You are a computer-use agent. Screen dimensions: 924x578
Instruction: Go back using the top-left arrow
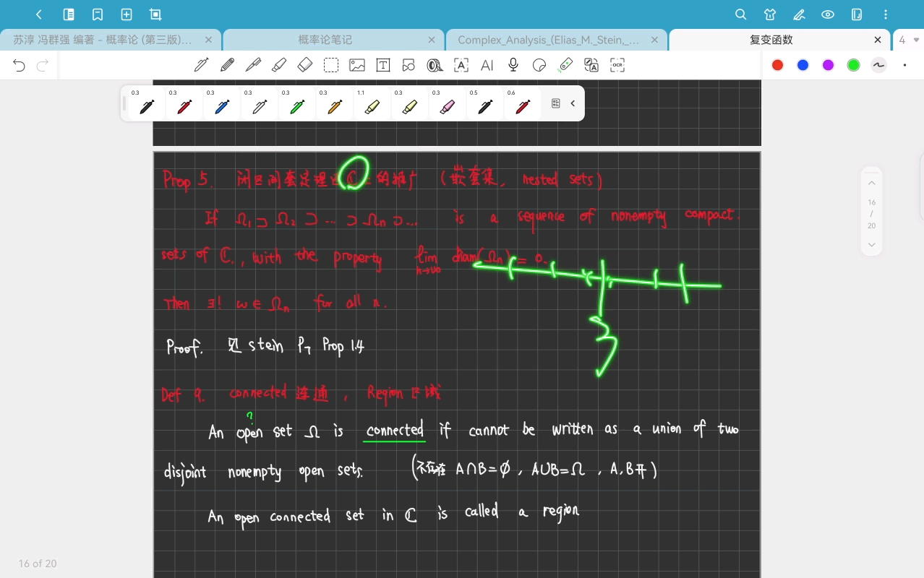click(x=39, y=14)
